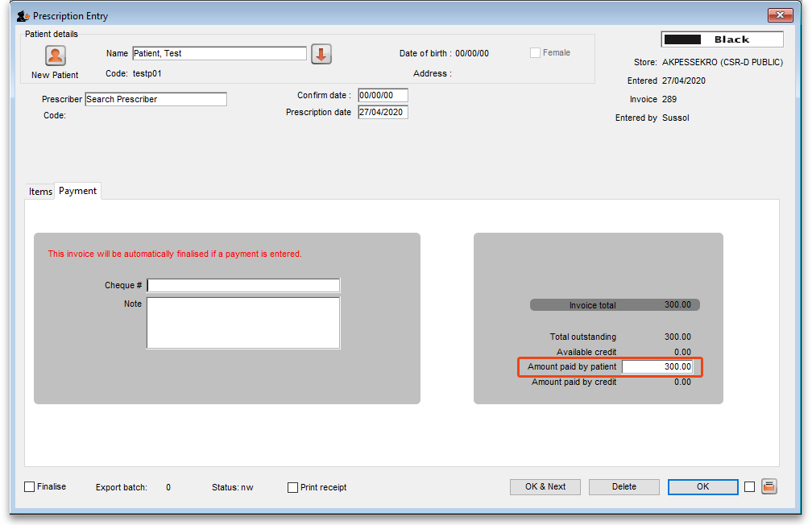Switch to the Items tab
The height and width of the screenshot is (525, 812).
pyautogui.click(x=40, y=192)
